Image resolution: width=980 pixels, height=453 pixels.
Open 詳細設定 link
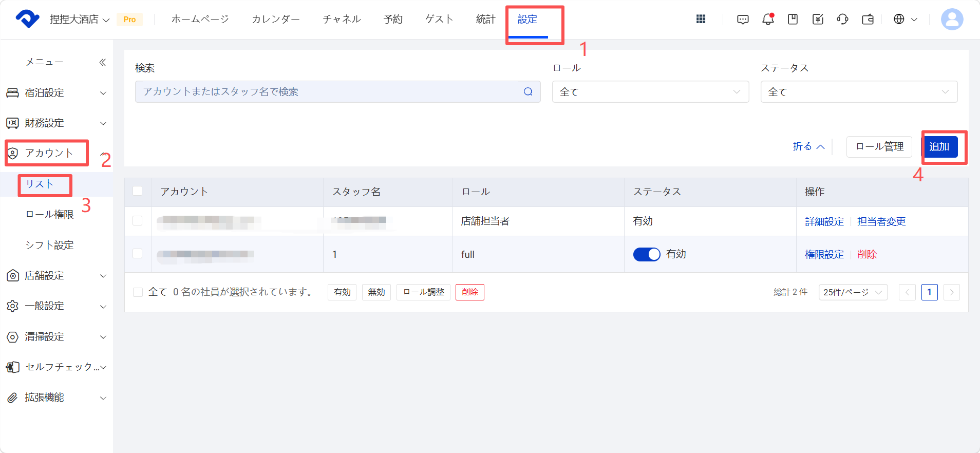tap(824, 221)
